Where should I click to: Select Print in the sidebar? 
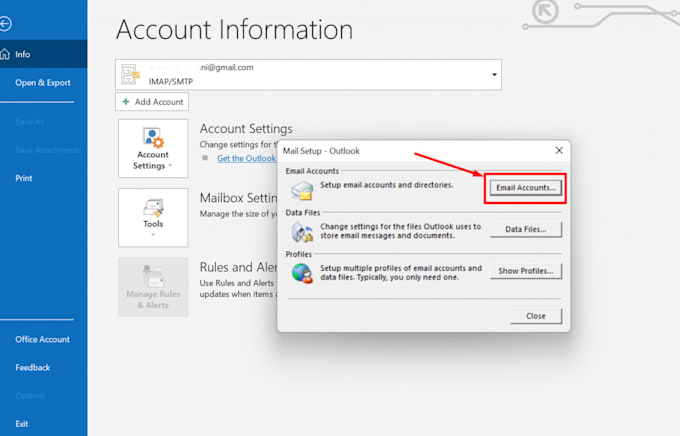(24, 178)
